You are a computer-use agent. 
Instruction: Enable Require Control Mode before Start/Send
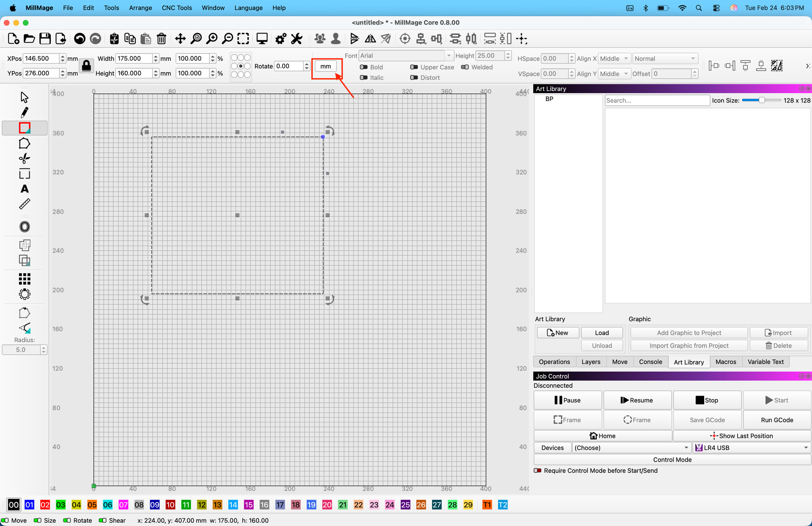[538, 471]
